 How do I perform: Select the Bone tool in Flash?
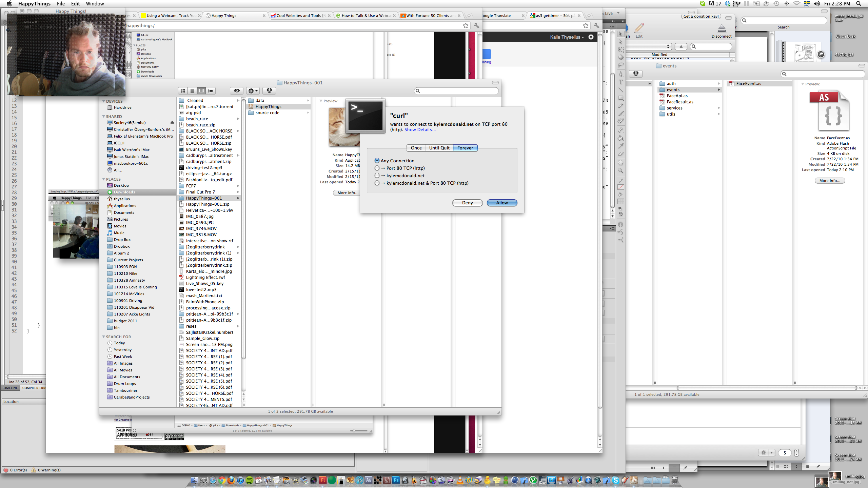620,130
